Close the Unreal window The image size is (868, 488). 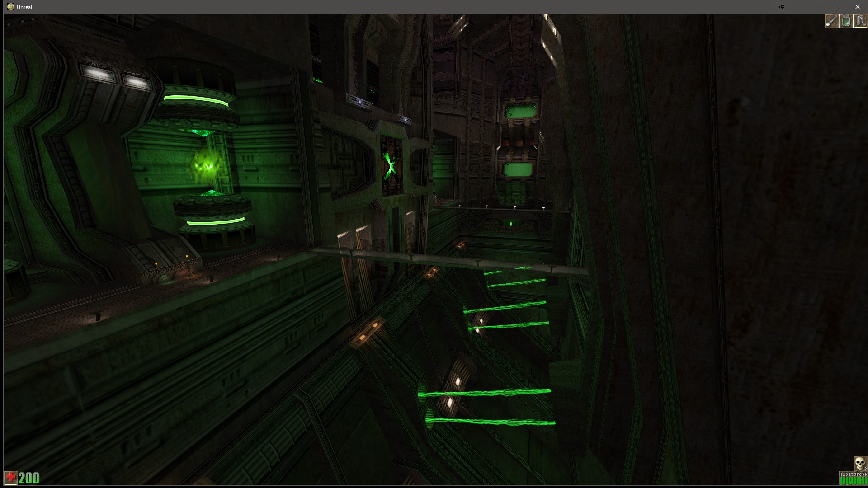[858, 7]
